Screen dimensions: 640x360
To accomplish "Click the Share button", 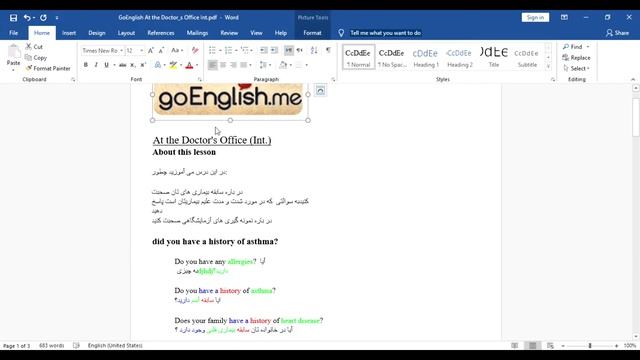I will (x=618, y=33).
